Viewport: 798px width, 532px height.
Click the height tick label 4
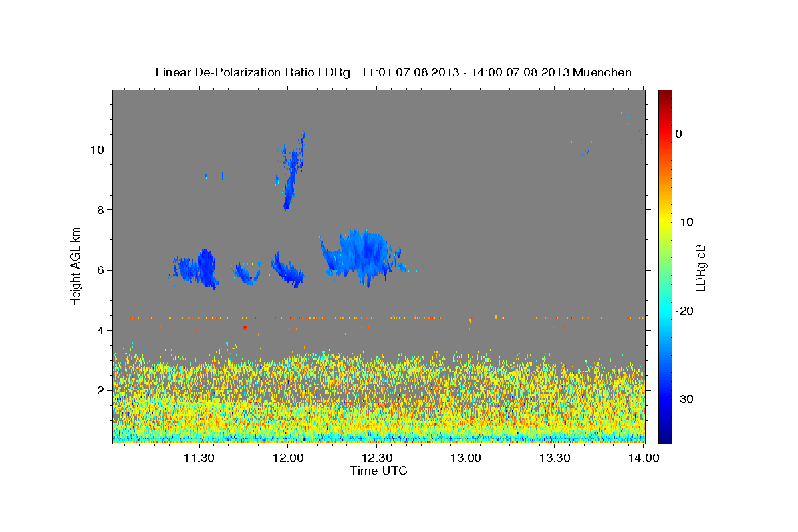point(100,331)
